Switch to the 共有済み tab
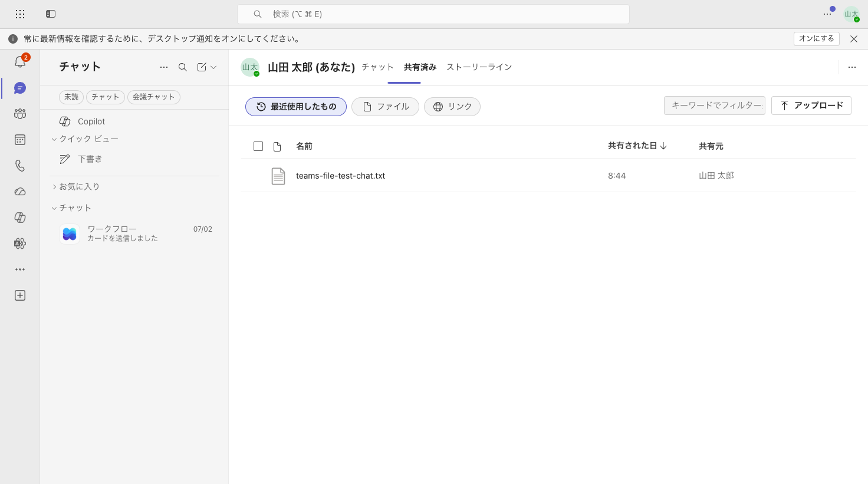This screenshot has height=484, width=868. [420, 67]
